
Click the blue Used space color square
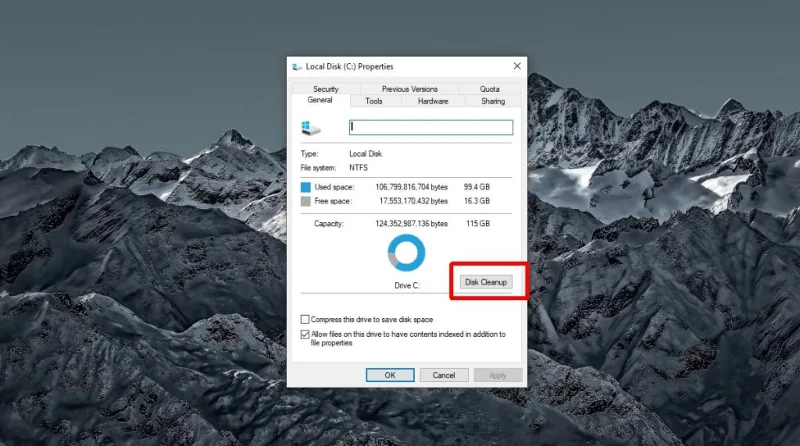306,187
